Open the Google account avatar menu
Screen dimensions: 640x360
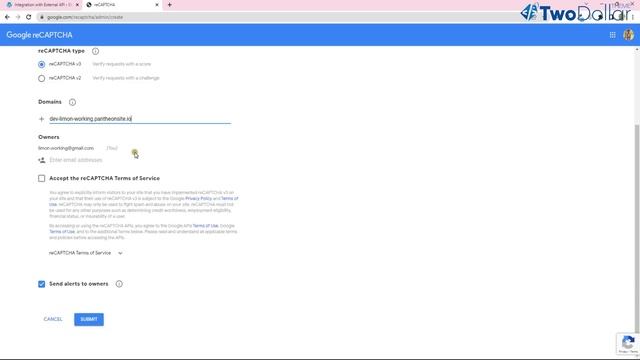628,35
